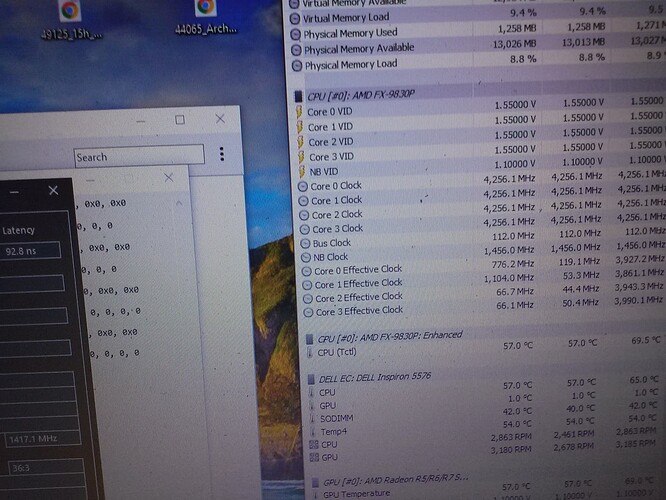
Task: Minimize the dark latency benchmark window
Action: (14, 192)
